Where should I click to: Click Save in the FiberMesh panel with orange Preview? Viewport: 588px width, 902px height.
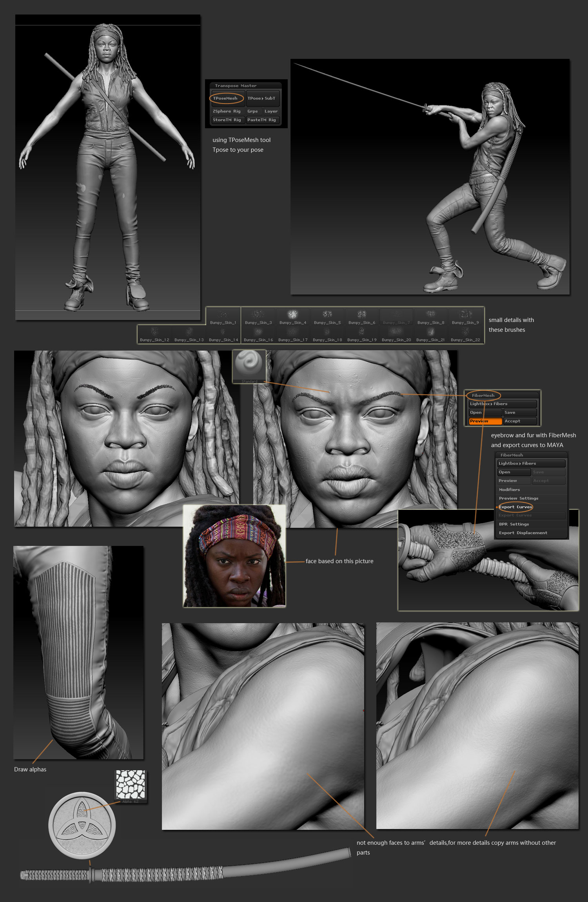coord(520,413)
